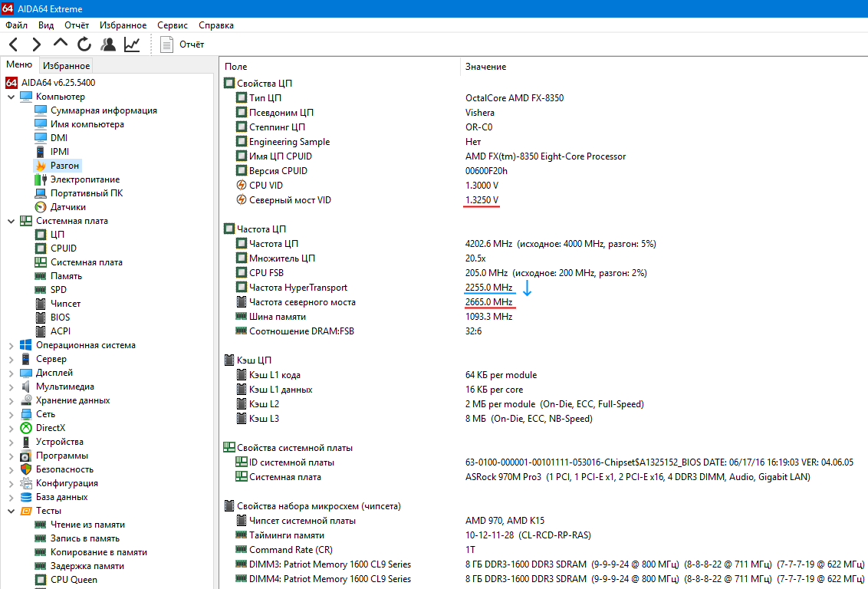Click the ЦП chip icon in tree

(x=41, y=235)
